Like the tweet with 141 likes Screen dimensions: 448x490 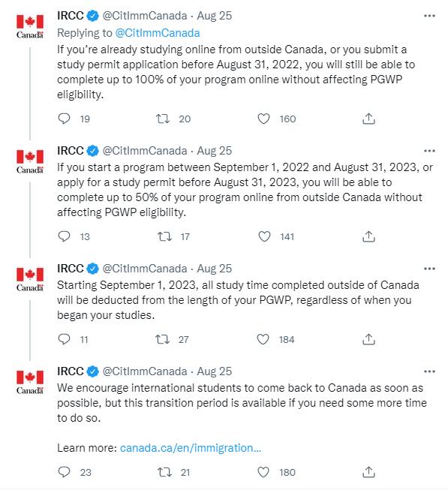(x=264, y=236)
